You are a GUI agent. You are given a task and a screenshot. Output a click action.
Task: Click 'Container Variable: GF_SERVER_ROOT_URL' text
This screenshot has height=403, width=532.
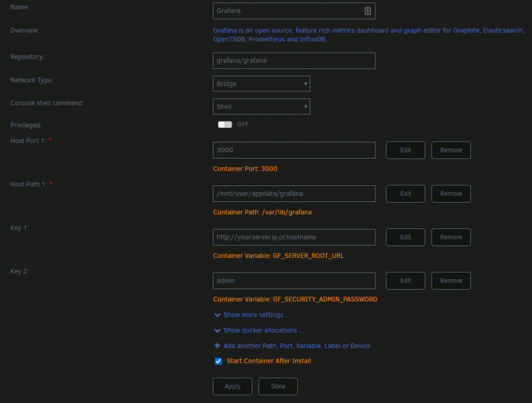[278, 256]
